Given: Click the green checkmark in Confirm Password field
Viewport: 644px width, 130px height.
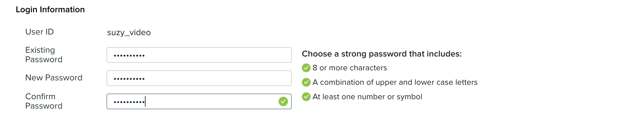Looking at the screenshot, I should 283,101.
